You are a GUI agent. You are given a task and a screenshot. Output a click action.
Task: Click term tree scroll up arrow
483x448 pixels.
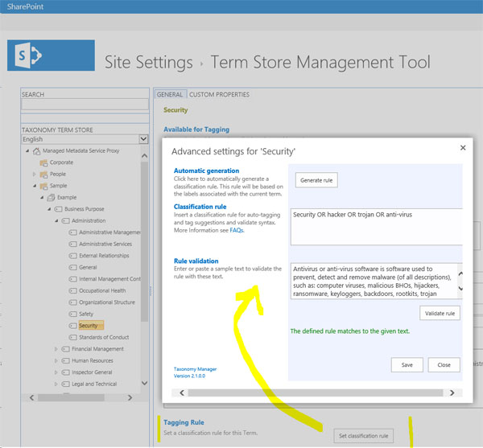[x=144, y=156]
